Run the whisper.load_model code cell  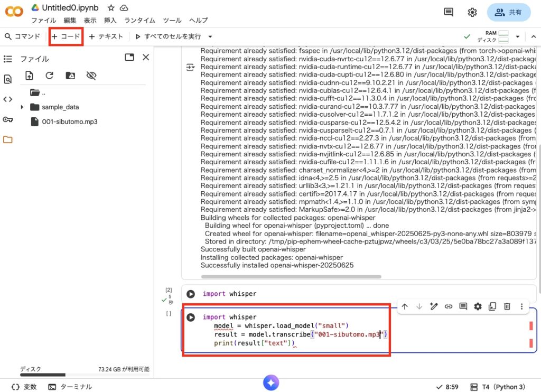pyautogui.click(x=191, y=318)
